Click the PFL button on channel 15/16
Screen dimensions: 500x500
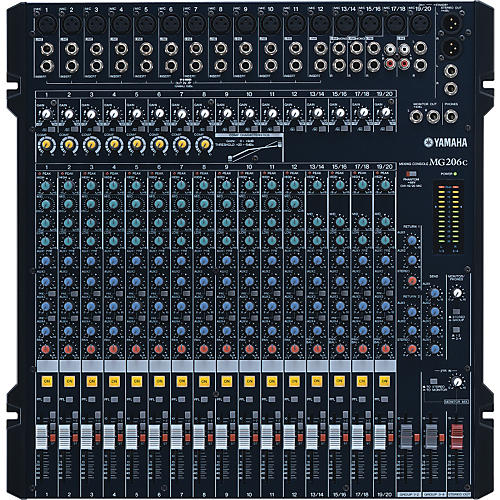click(x=339, y=399)
